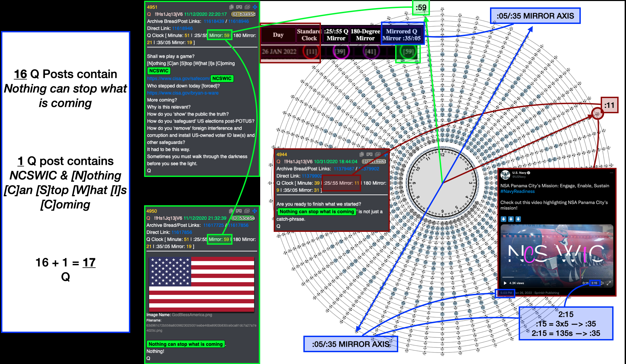626x364 pixels.
Task: Select post number 4950
Action: (x=152, y=211)
